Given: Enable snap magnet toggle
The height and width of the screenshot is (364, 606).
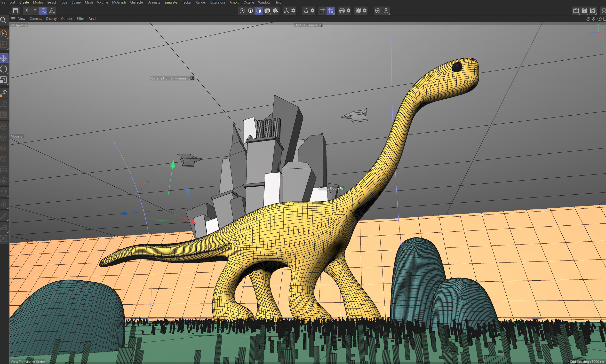Looking at the screenshot, I should [x=306, y=11].
